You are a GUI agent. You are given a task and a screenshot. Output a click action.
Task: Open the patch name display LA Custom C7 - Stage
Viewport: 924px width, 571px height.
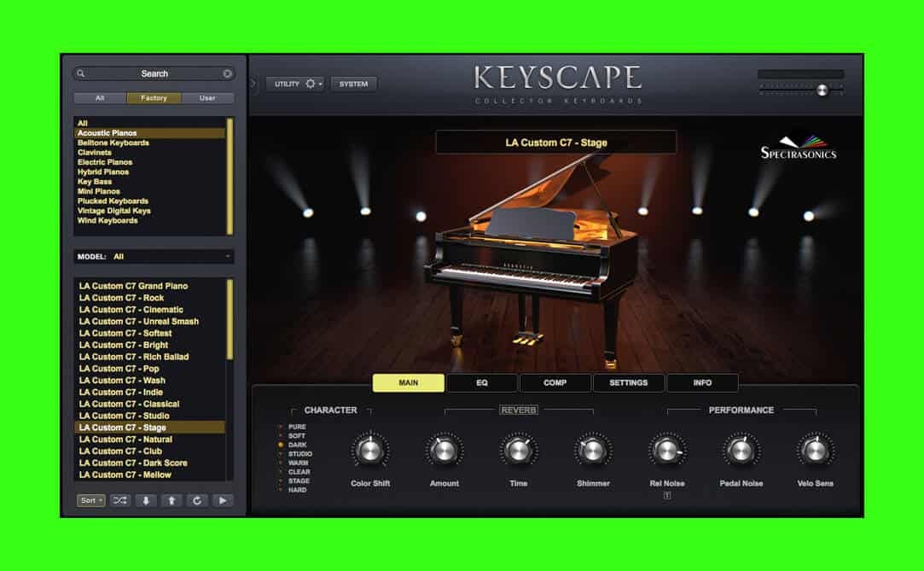pos(555,143)
